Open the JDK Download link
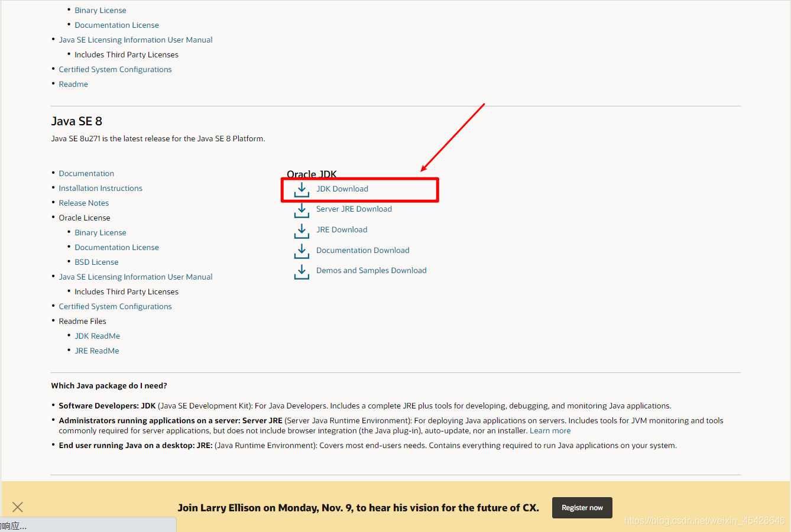This screenshot has width=791, height=532. click(342, 189)
